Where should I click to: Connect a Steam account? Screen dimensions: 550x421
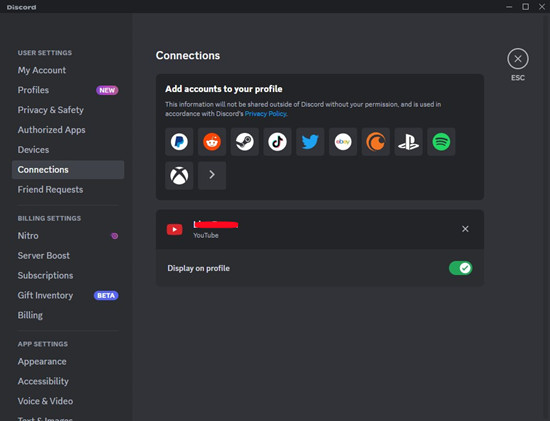(x=244, y=142)
